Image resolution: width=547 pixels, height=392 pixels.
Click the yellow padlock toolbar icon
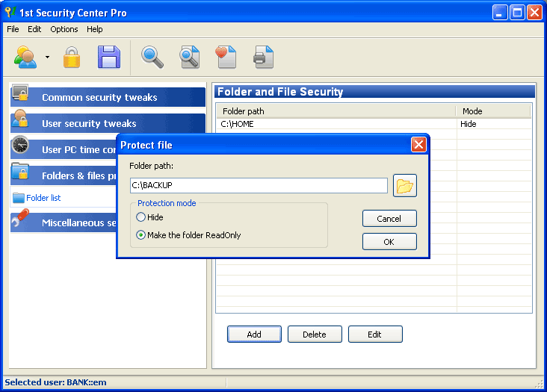72,57
